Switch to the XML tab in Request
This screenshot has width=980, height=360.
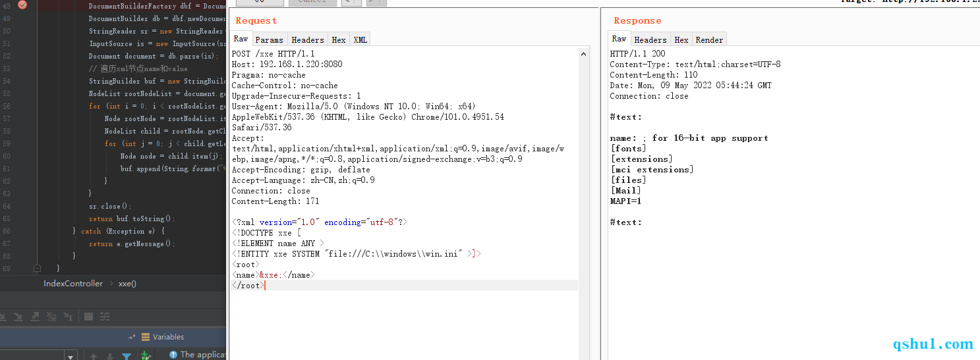360,39
